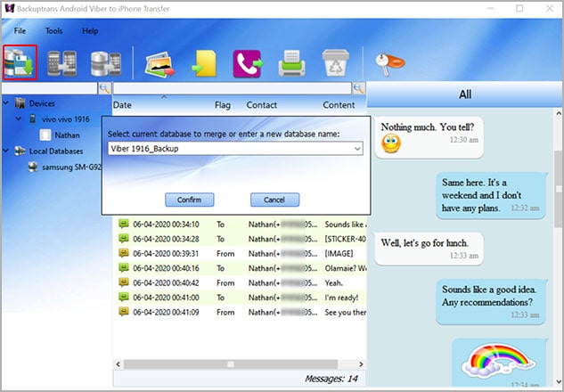The image size is (564, 392).
Task: Click the recycle bin delete toolbar icon
Action: pyautogui.click(x=335, y=63)
